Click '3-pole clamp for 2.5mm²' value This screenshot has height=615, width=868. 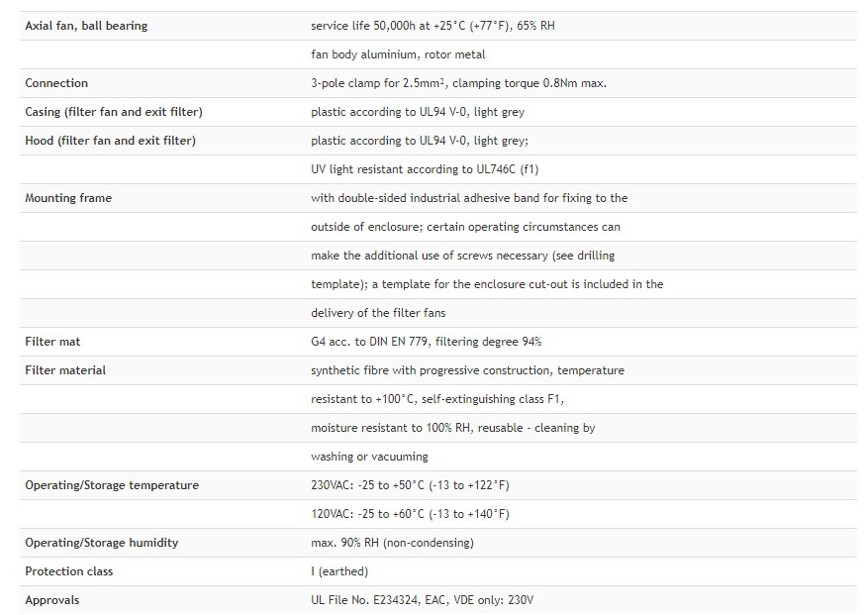tap(379, 83)
